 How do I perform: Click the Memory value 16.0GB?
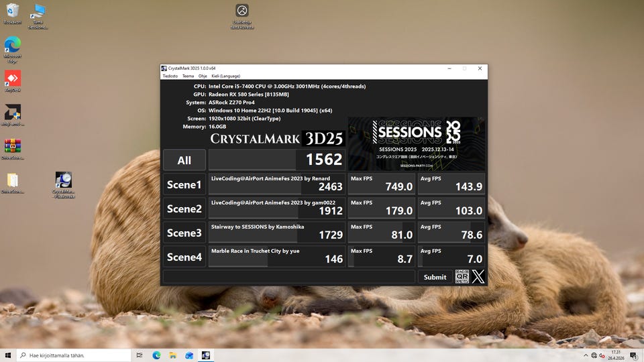(217, 127)
